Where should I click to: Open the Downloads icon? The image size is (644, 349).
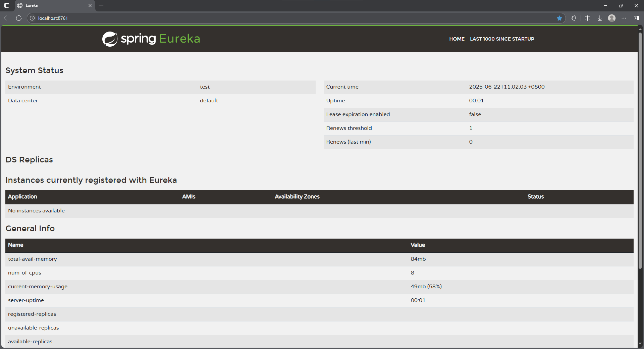tap(600, 18)
